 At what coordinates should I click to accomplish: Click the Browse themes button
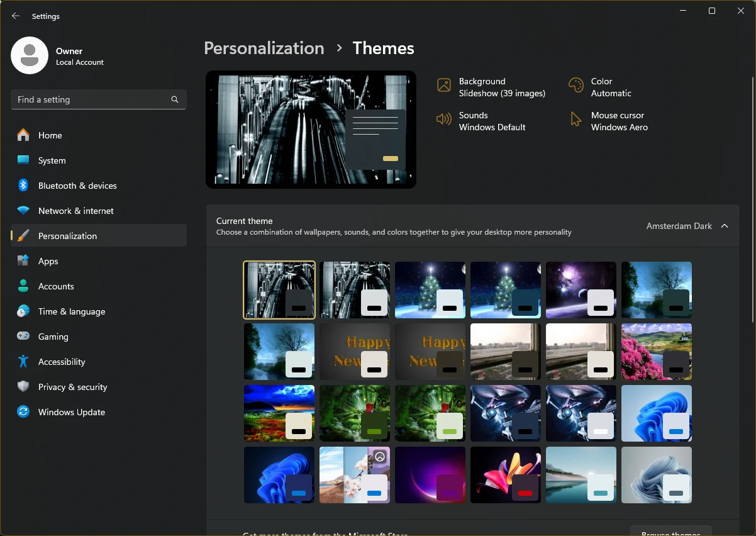coord(670,531)
